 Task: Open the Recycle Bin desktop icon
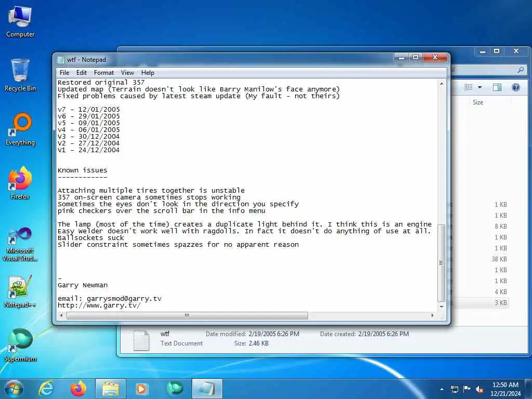coord(20,75)
